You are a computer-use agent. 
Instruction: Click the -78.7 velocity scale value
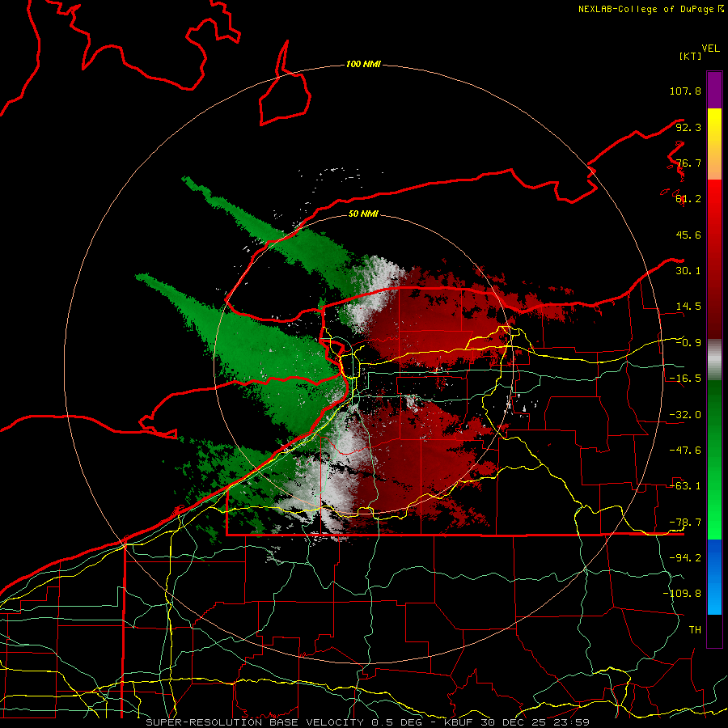[x=685, y=523]
